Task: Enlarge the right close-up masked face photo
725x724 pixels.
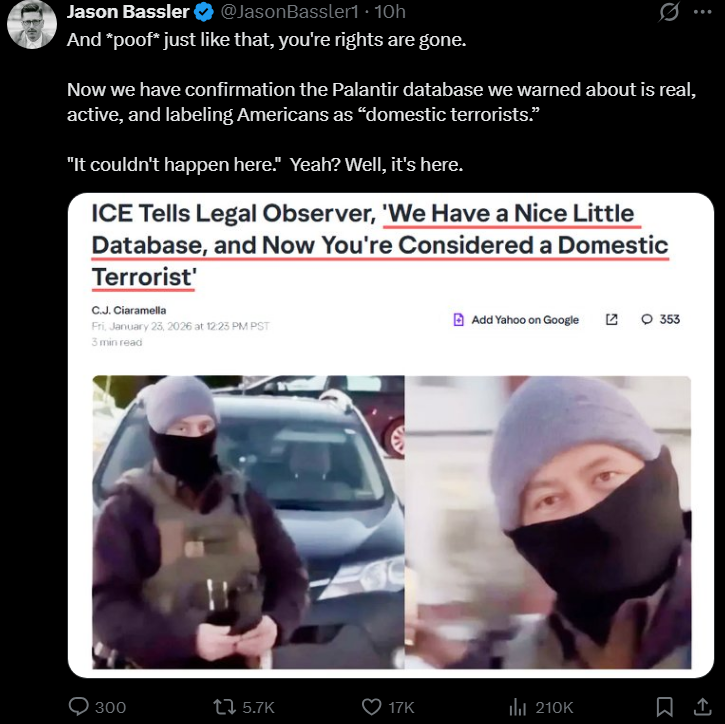Action: [x=548, y=522]
